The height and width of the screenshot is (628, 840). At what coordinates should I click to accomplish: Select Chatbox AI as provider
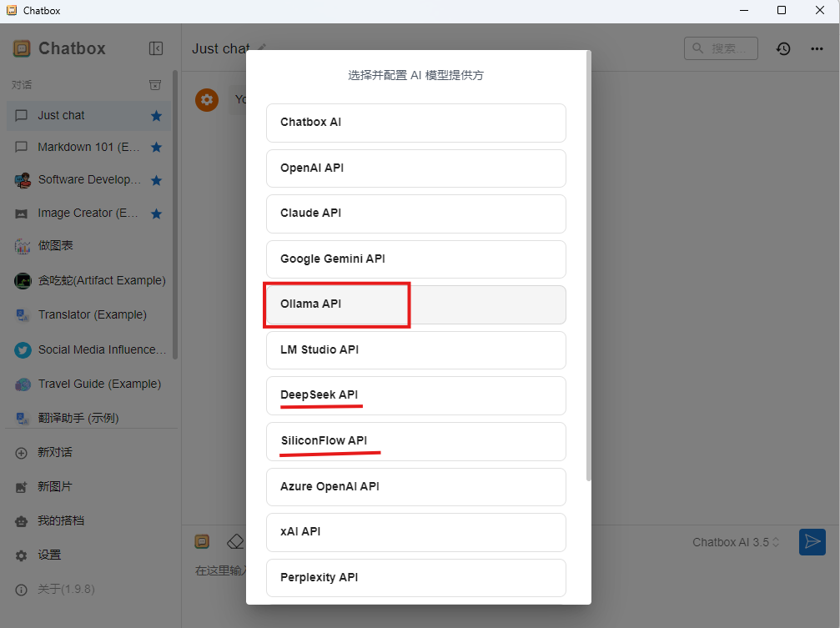tap(416, 123)
